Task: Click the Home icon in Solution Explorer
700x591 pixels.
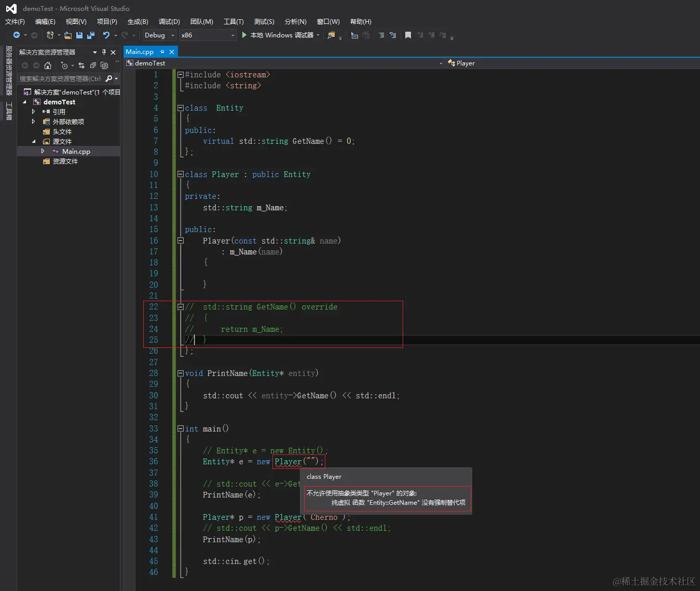Action: click(x=48, y=65)
